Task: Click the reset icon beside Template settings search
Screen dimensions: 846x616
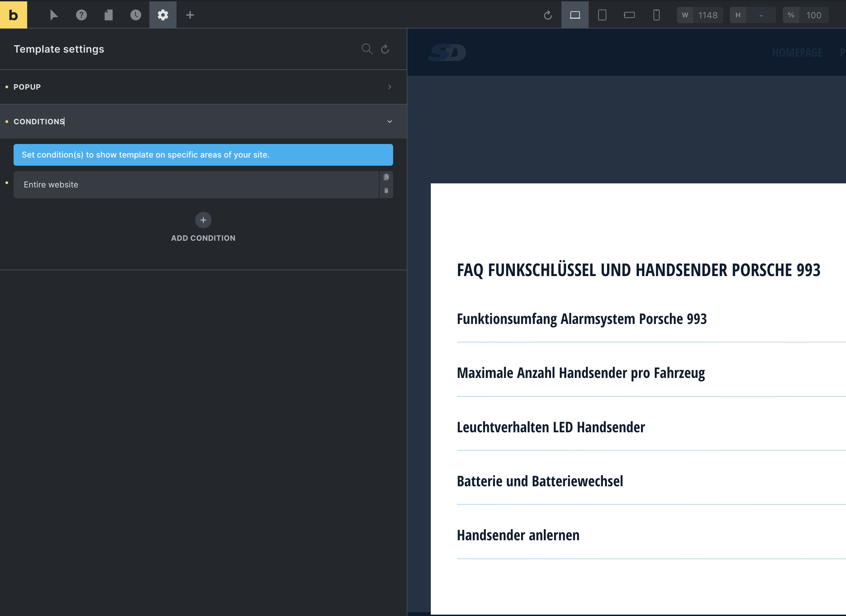Action: pyautogui.click(x=385, y=49)
